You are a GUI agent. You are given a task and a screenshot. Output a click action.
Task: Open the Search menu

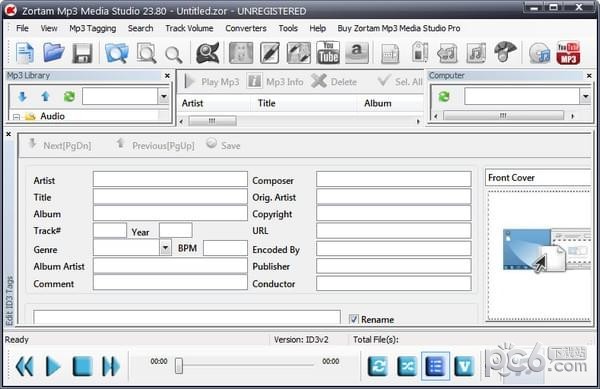coord(140,28)
